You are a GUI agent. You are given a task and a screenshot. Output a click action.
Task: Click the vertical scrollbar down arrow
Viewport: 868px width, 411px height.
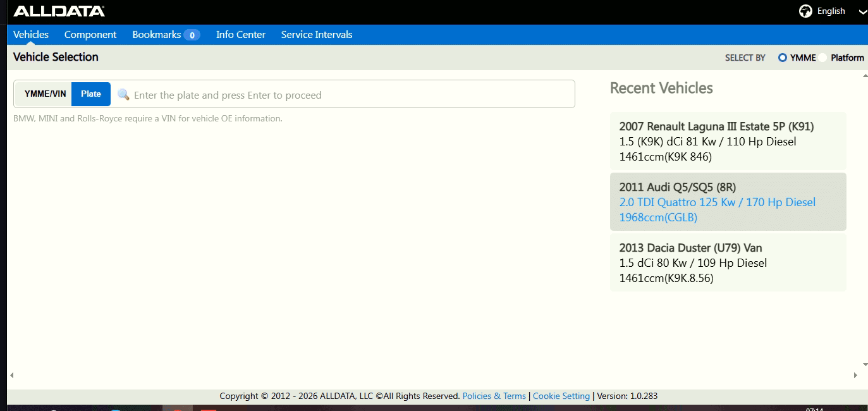pos(865,364)
